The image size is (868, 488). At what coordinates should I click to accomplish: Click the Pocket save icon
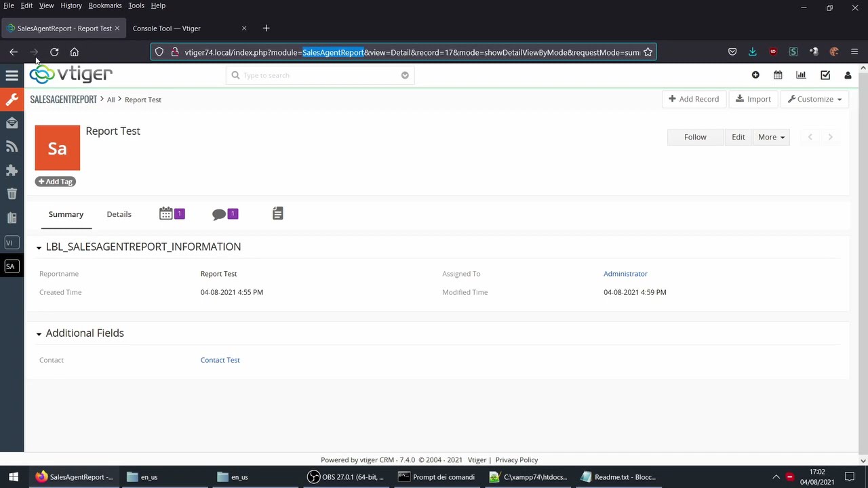tap(732, 52)
